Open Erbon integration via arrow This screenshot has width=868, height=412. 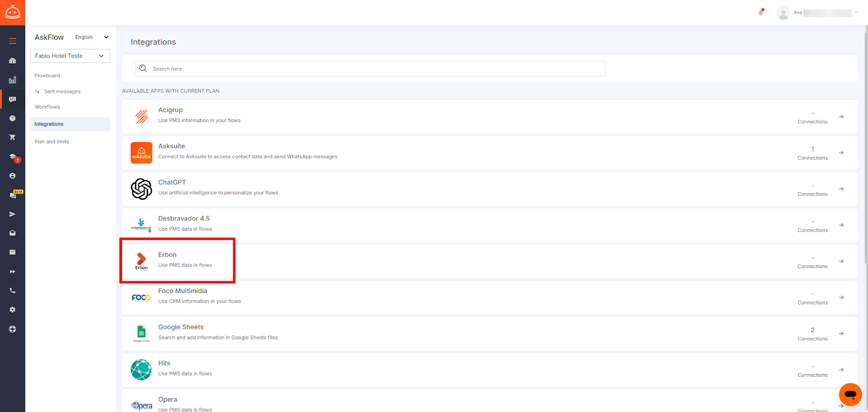coord(841,261)
